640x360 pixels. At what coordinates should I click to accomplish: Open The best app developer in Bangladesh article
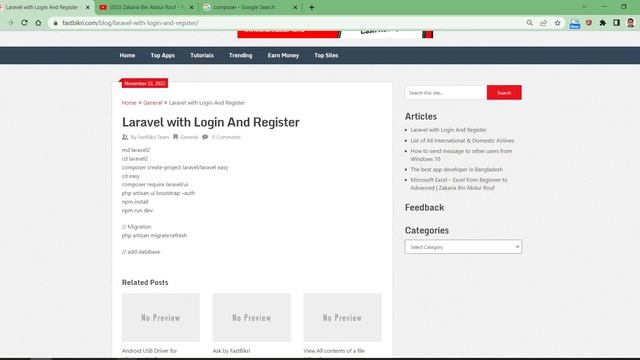tap(456, 169)
